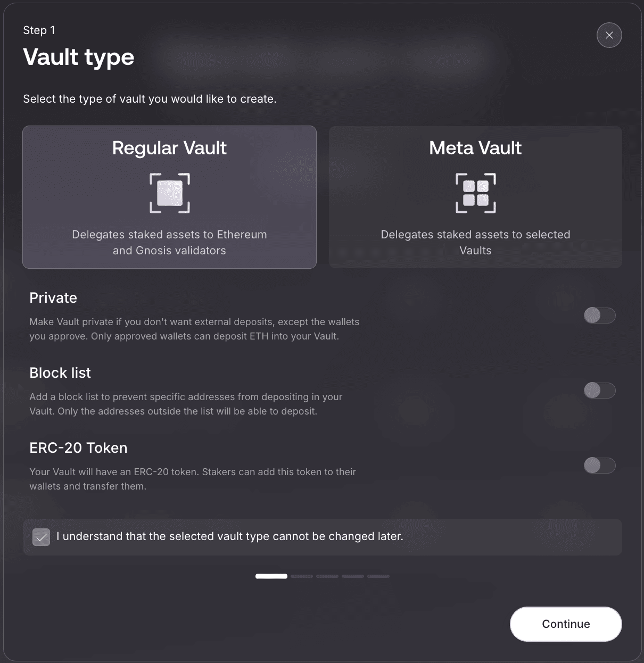This screenshot has height=663, width=644.
Task: Go to the last step indicator
Action: [378, 576]
